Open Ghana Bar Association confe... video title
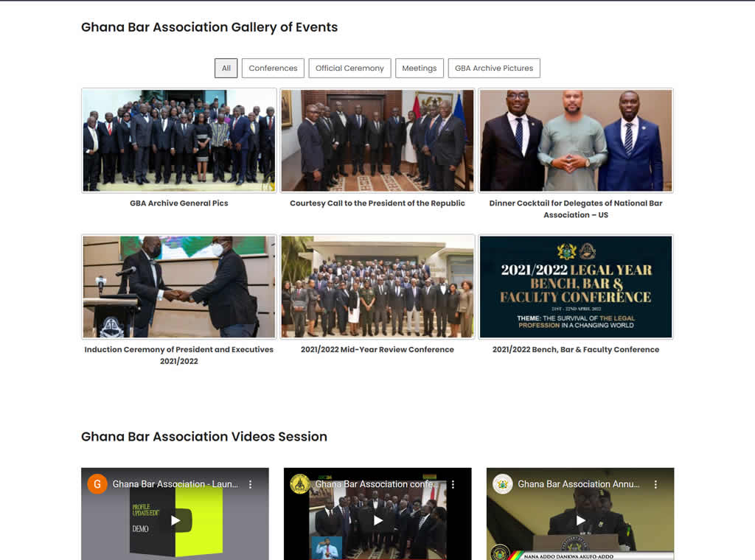755x560 pixels. 377,484
